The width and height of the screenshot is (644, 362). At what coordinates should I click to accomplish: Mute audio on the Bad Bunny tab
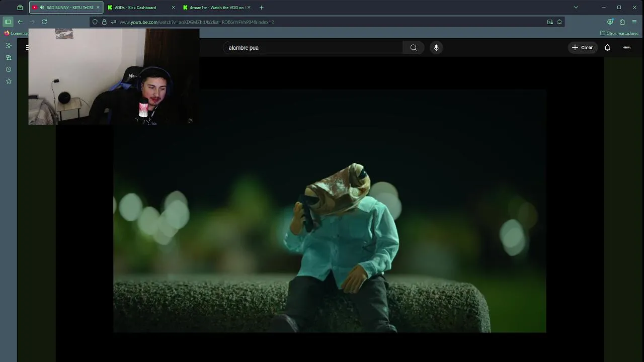pyautogui.click(x=42, y=8)
